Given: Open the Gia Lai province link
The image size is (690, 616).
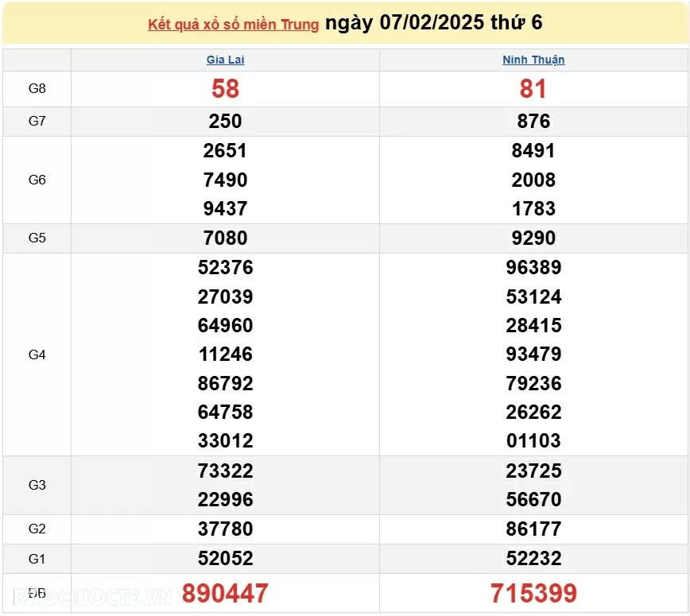Looking at the screenshot, I should coord(225,60).
